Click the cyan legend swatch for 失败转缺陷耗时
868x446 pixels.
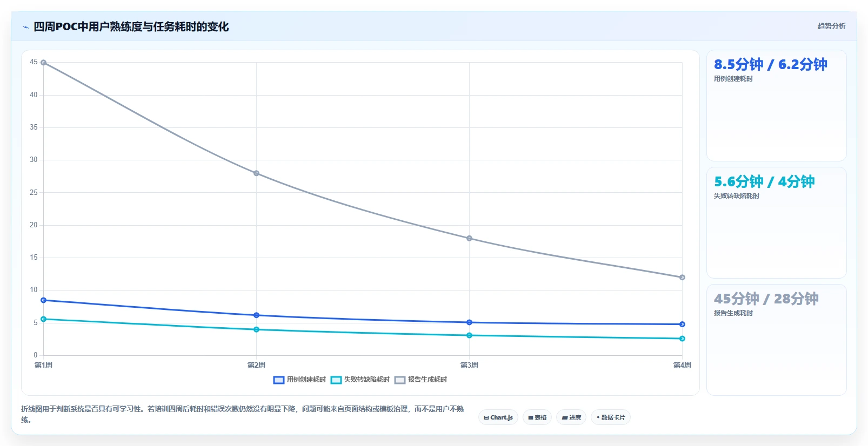tap(336, 380)
